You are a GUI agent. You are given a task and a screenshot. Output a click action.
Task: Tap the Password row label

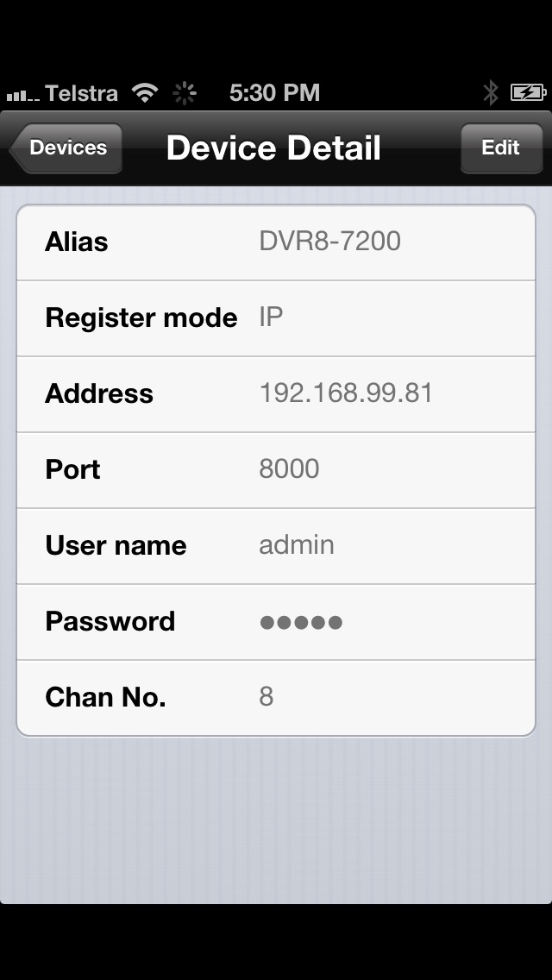(110, 621)
